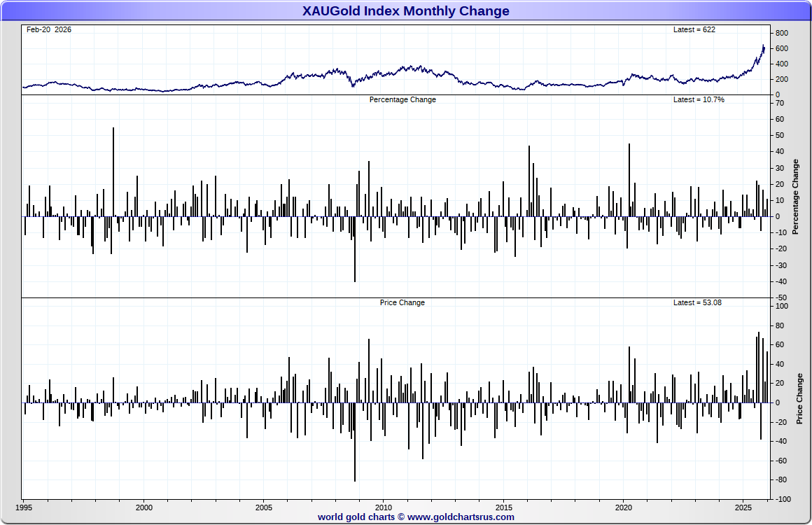Click the 70 tick on percentage axis
This screenshot has width=812, height=525.
click(780, 103)
